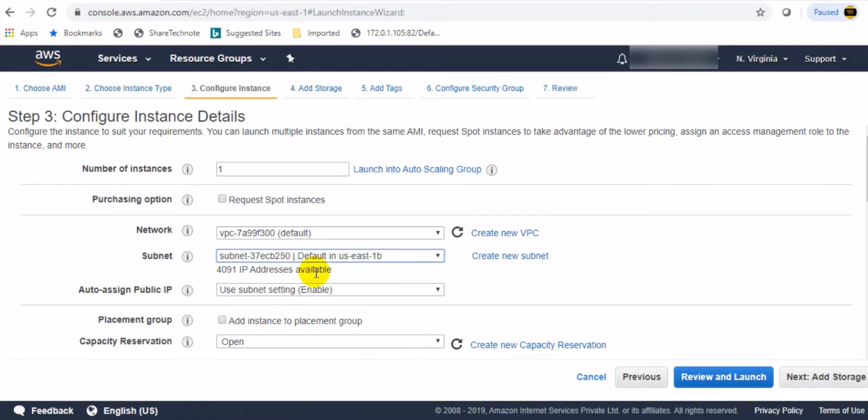
Task: Open the Bookmarks star folder
Action: pyautogui.click(x=76, y=33)
